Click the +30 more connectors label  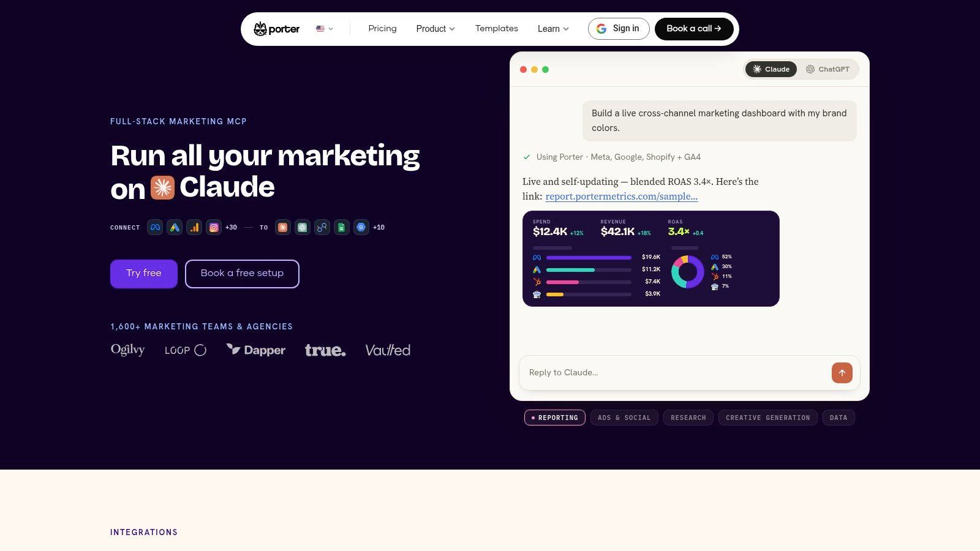tap(231, 227)
